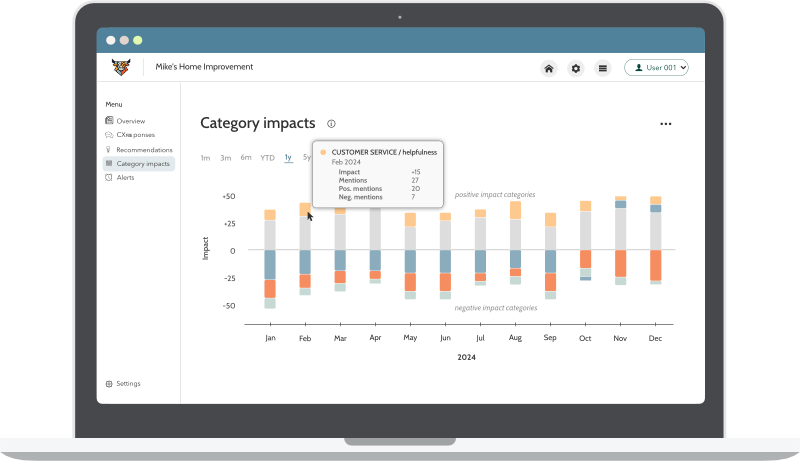Viewport: 800px width, 461px height.
Task: Click the Mar blue negative bar segment
Action: coord(340,260)
